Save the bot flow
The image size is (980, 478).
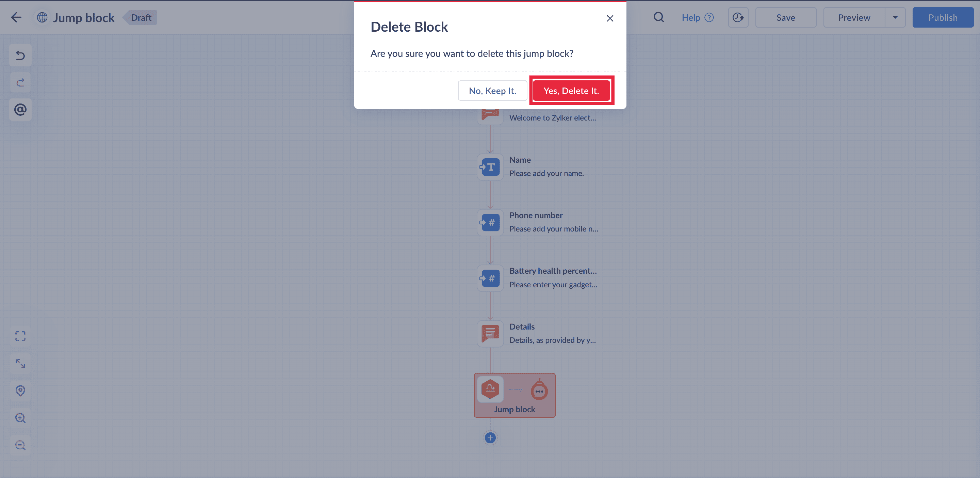pyautogui.click(x=786, y=17)
